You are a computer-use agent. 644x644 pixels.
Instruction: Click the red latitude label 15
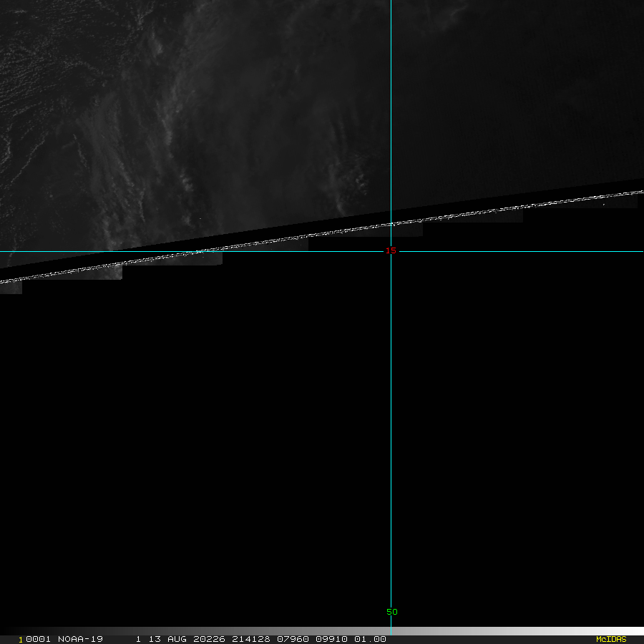click(x=391, y=250)
